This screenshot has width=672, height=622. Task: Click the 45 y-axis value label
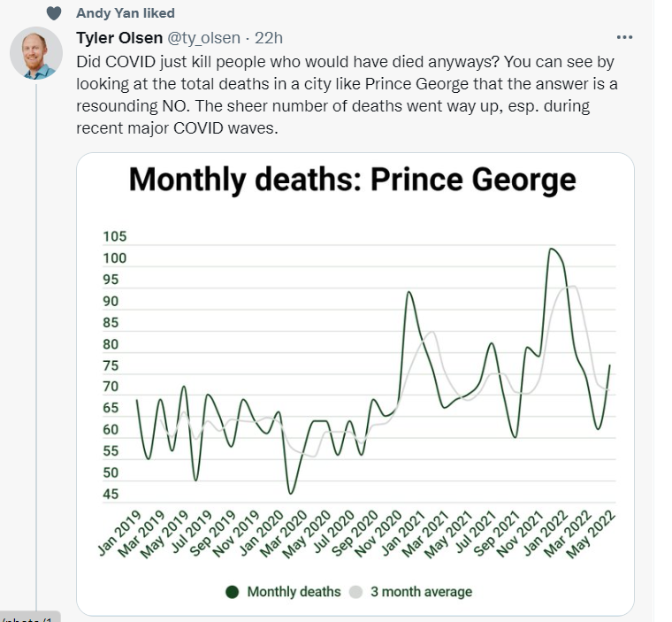(111, 495)
